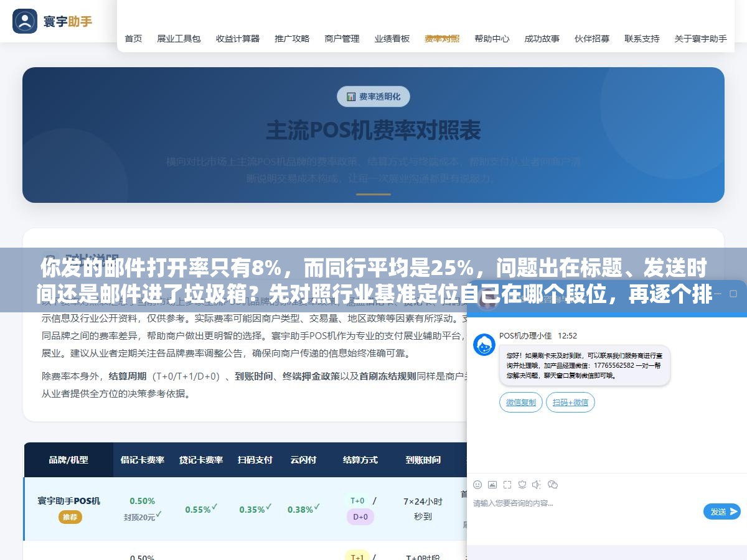Screen dimensions: 747x560
Task: Click the 主流POS机费率对照表 heading
Action: [374, 131]
